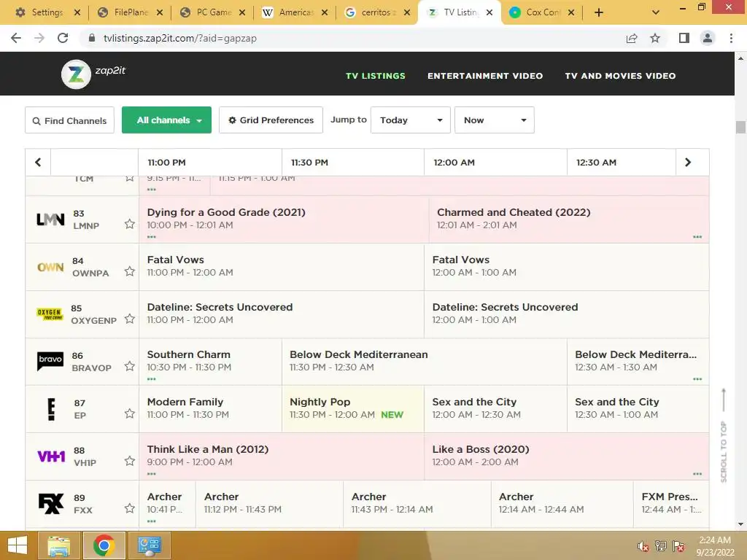Reload the TV listings page
The width and height of the screenshot is (747, 560).
point(63,38)
